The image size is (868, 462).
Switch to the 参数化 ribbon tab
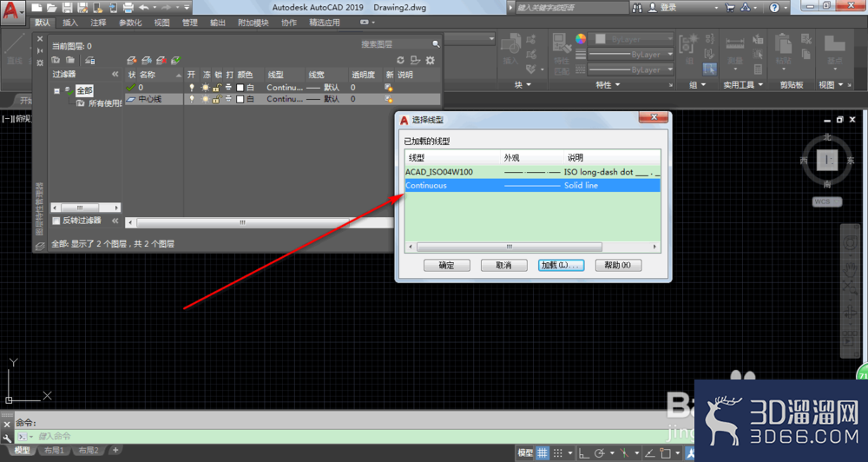(130, 23)
